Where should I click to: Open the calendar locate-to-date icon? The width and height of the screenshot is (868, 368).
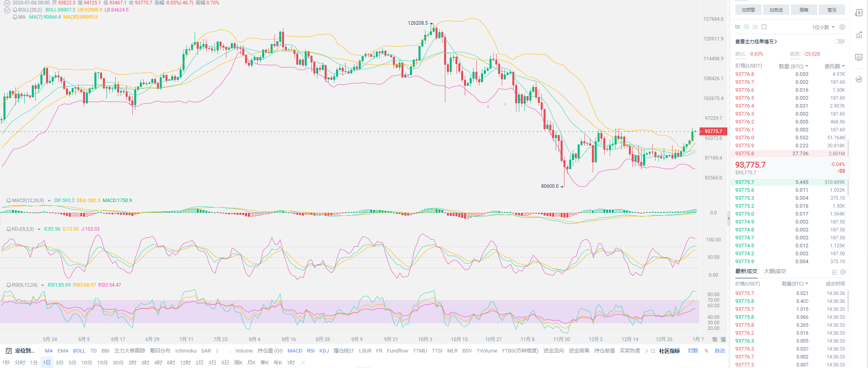[x=9, y=351]
